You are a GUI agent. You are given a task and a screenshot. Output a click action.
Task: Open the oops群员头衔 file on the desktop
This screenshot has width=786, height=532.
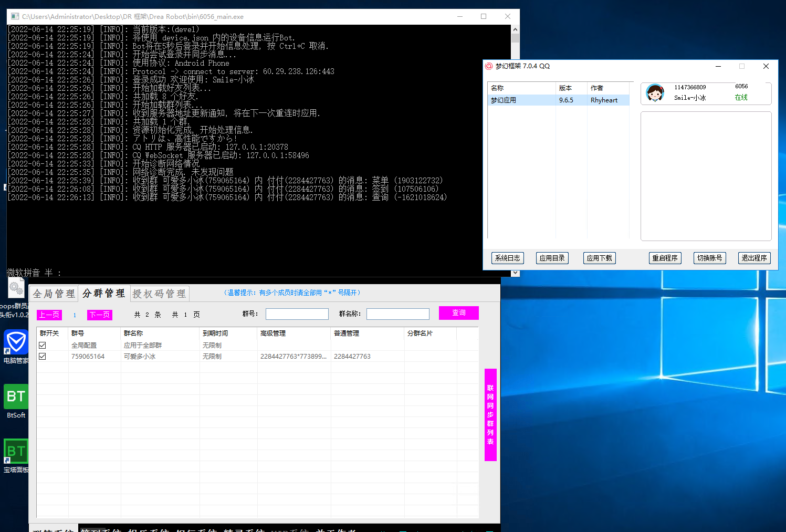click(x=16, y=290)
